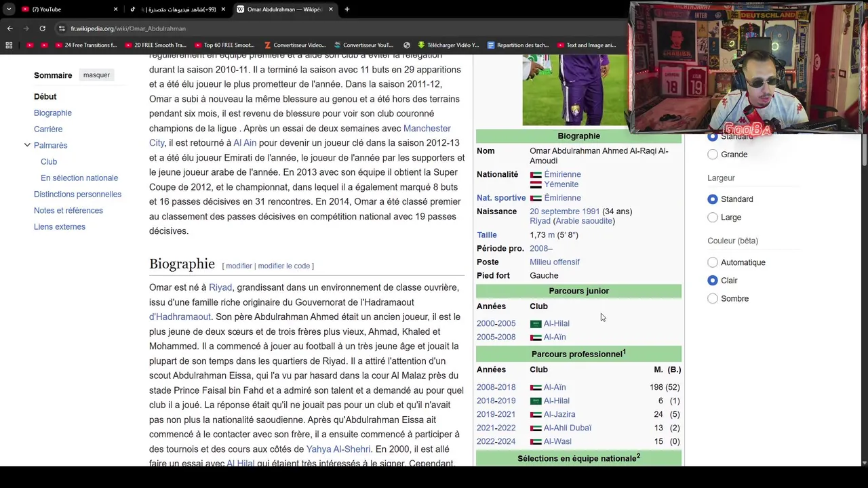
Task: Open the 'Yahya Al-Shehri' link
Action: (x=338, y=449)
